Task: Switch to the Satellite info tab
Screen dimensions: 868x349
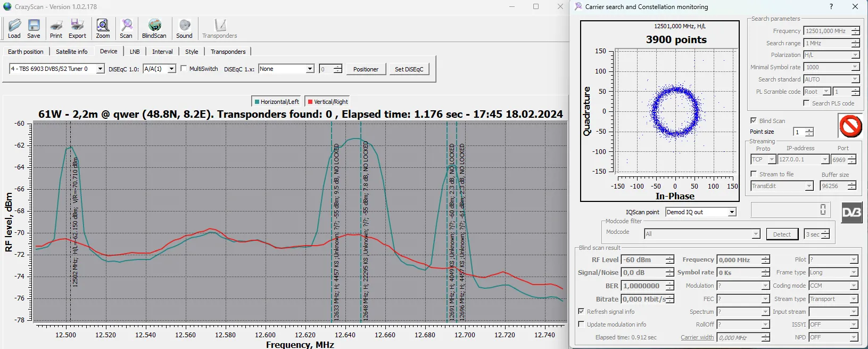Action: point(71,52)
